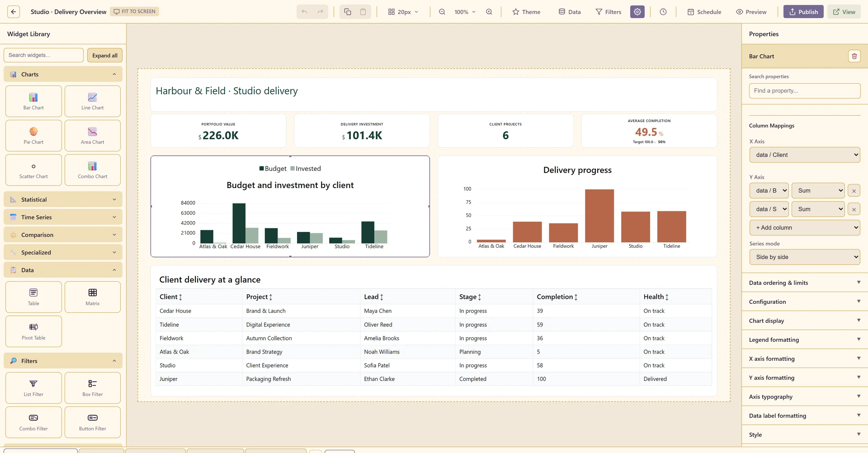Add a Bar Chart widget from library
The height and width of the screenshot is (453, 868).
[33, 101]
